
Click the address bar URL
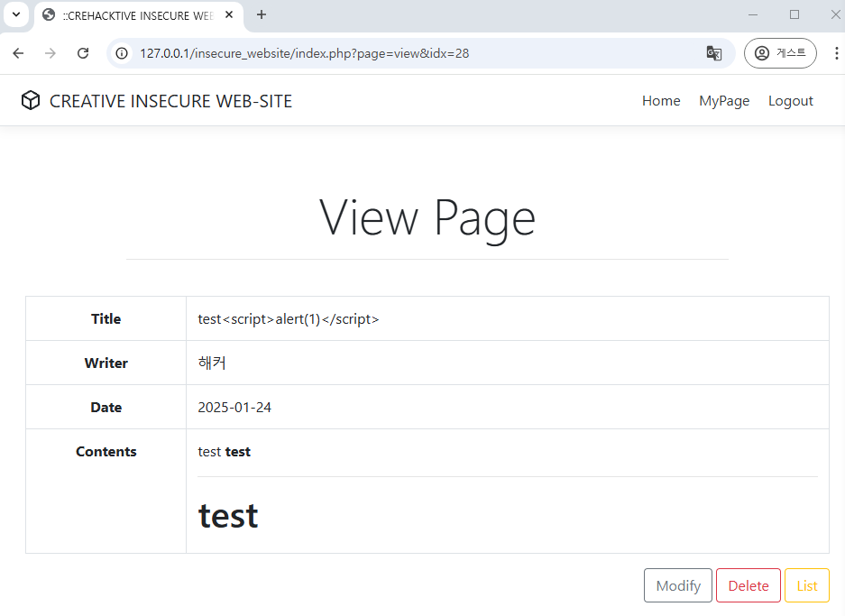click(305, 53)
